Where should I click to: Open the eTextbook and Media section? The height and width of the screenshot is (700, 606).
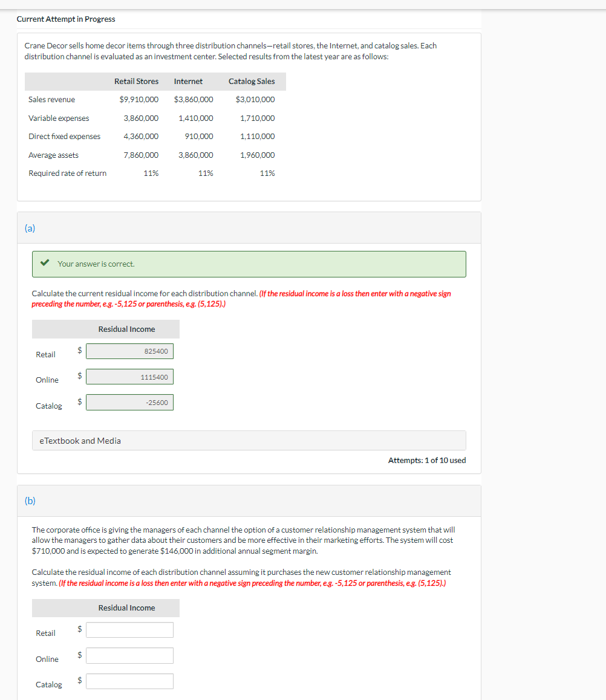(249, 441)
